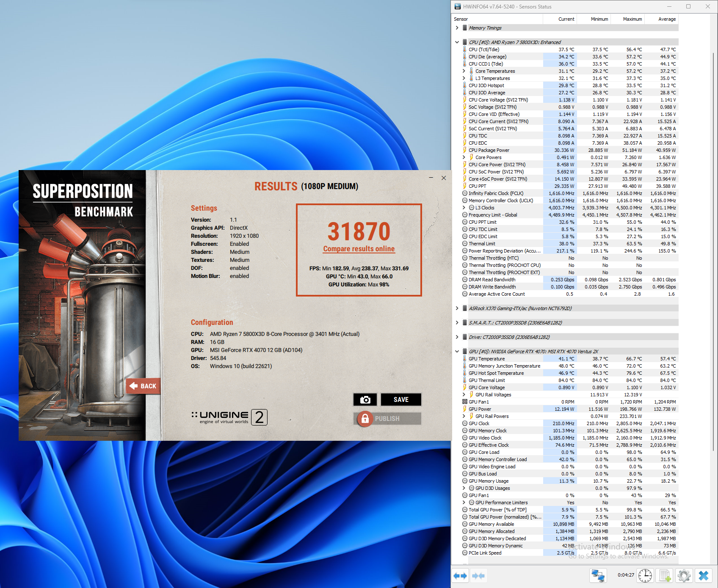Expand GPU D3D Usages subtree
This screenshot has height=588, width=718.
464,488
